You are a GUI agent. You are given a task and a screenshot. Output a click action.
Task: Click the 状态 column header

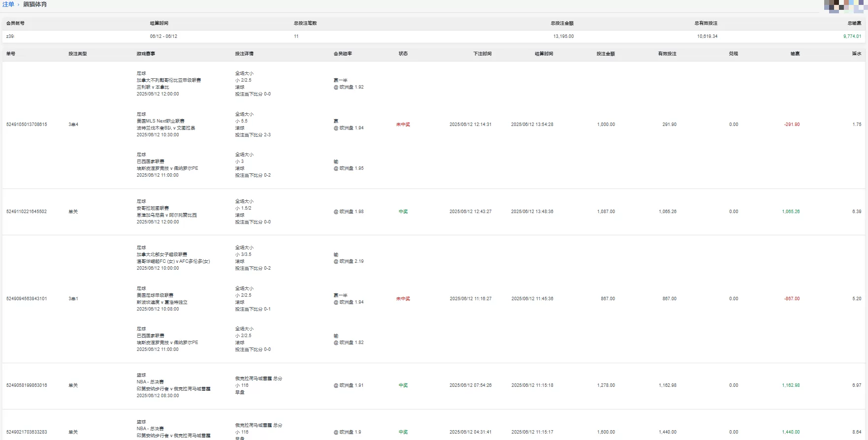(403, 54)
